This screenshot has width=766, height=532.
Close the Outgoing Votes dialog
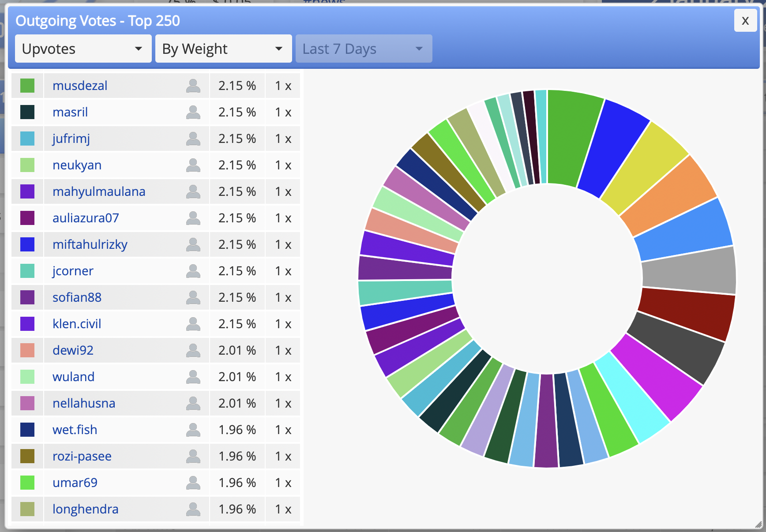[745, 20]
